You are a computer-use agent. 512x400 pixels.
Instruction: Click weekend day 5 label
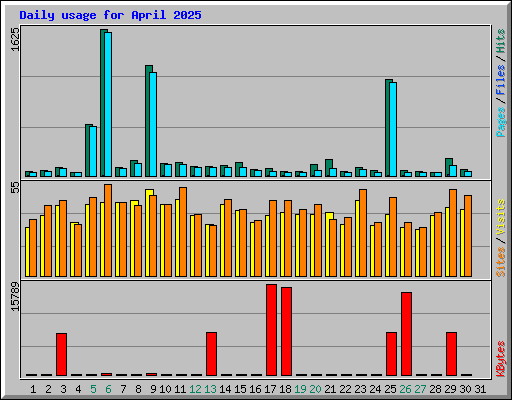coord(93,389)
